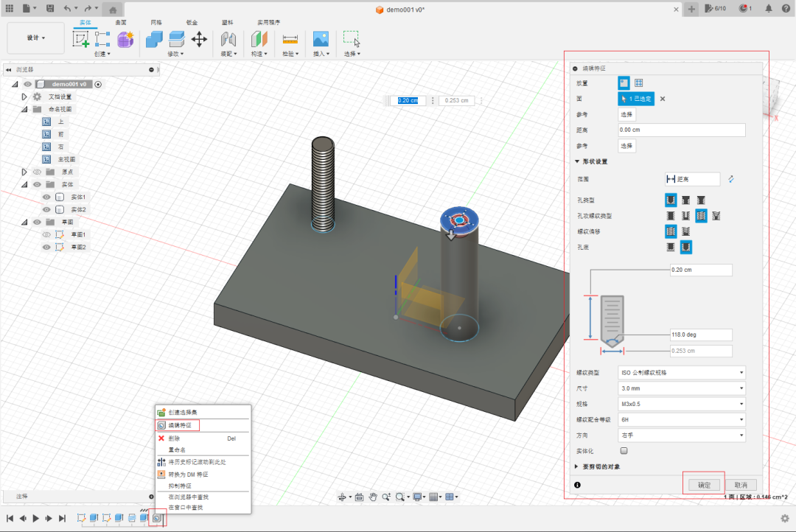Toggle visibility of demo001 v0 component
The image size is (796, 532).
[28, 84]
